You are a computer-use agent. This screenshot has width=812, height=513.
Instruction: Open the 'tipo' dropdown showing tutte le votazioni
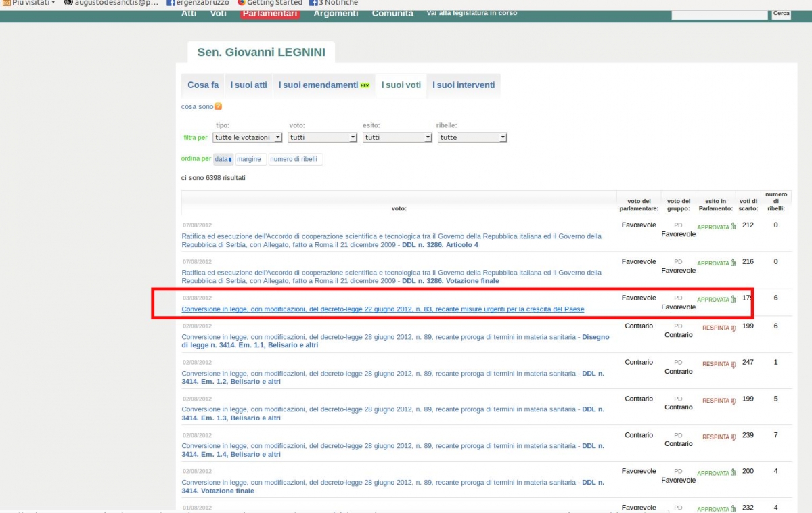click(x=247, y=137)
